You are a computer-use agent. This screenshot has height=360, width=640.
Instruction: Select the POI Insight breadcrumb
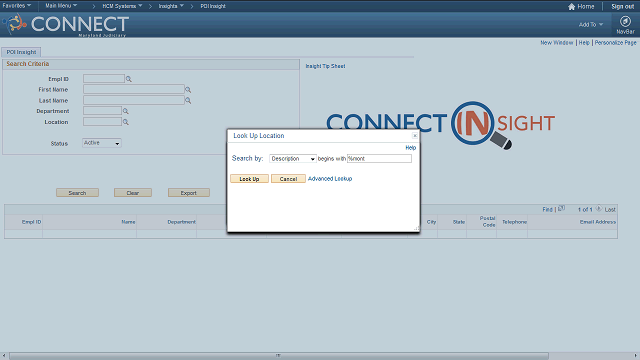pyautogui.click(x=213, y=6)
